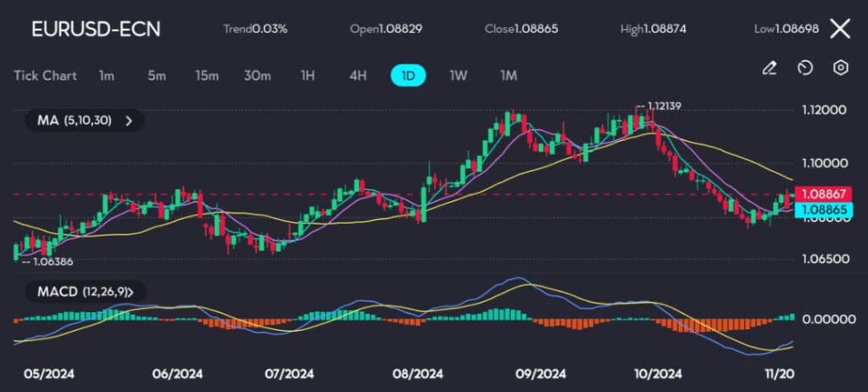Switch chart to 15m interval
This screenshot has width=868, height=392.
pos(207,76)
